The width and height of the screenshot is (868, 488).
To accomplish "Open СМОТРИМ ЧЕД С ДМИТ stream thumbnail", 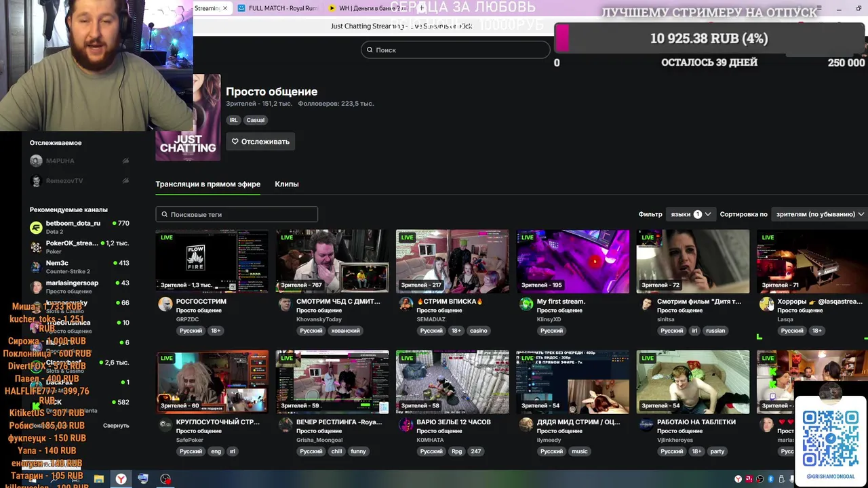I will coord(332,261).
